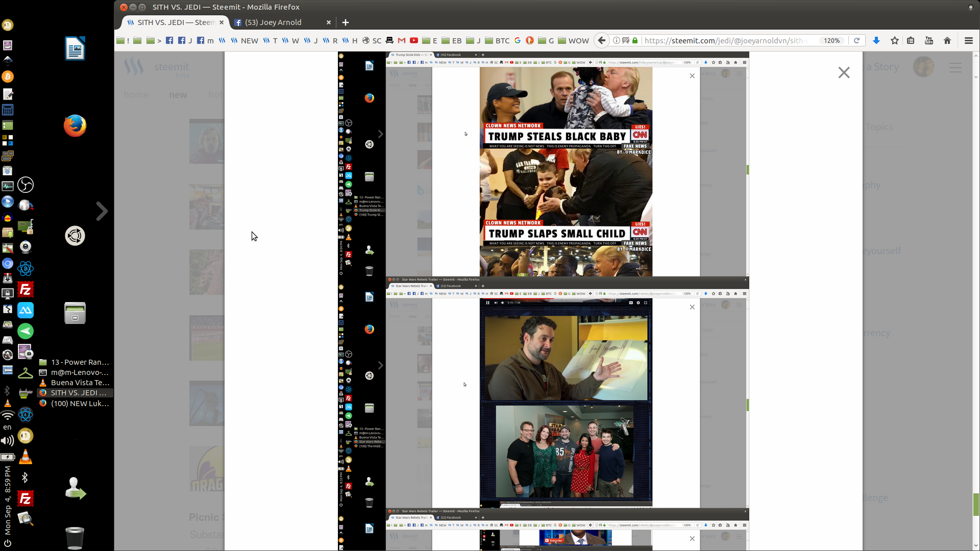980x551 pixels.
Task: Click the 'en' keyboard language indicator
Action: pyautogui.click(x=7, y=427)
